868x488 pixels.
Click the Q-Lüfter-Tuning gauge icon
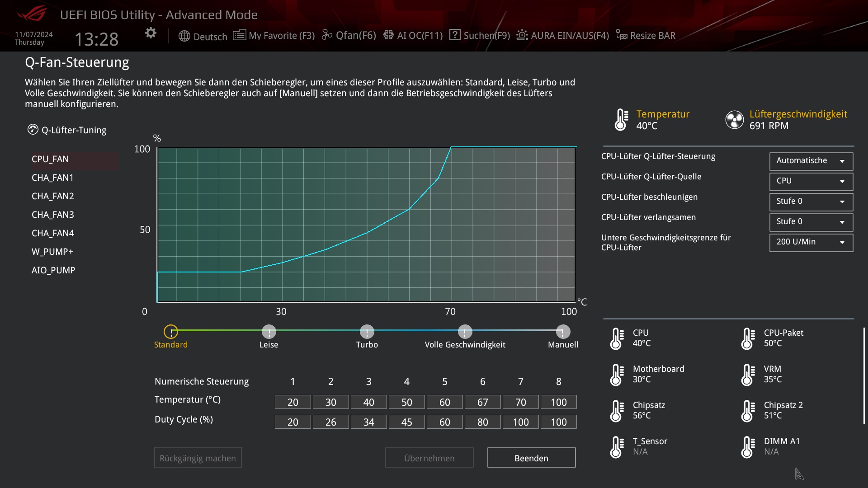tap(33, 130)
